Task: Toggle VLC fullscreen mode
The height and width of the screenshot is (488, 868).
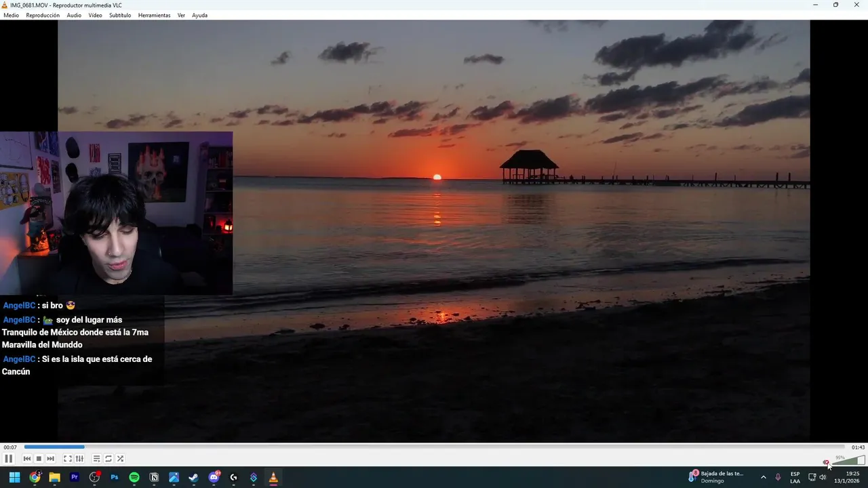Action: (68, 459)
